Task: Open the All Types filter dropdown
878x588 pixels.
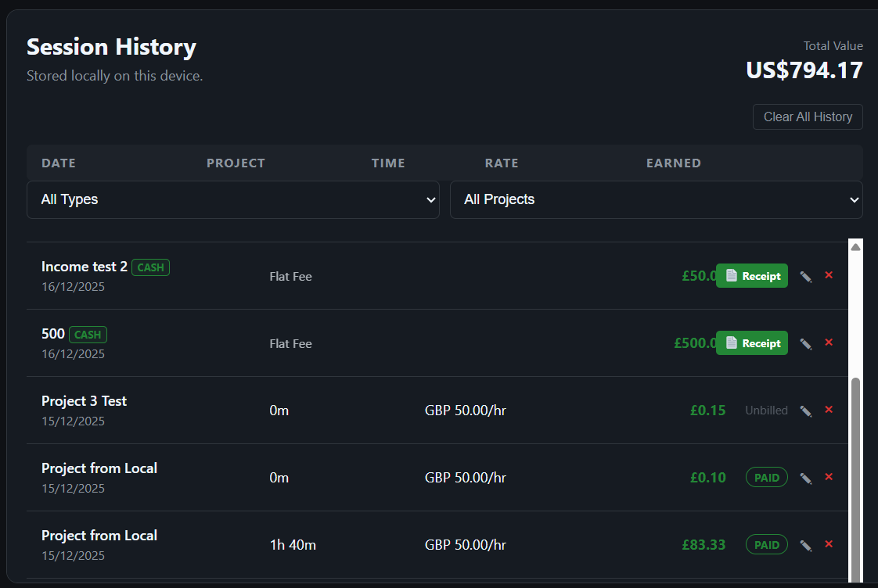Action: point(233,199)
